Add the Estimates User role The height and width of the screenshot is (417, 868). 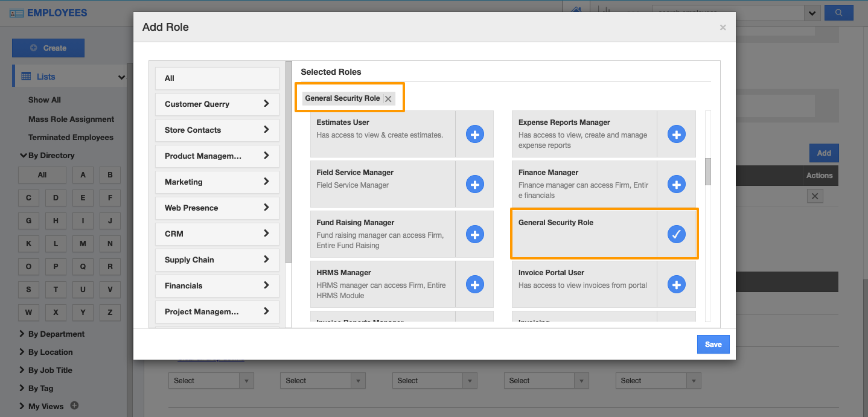474,135
